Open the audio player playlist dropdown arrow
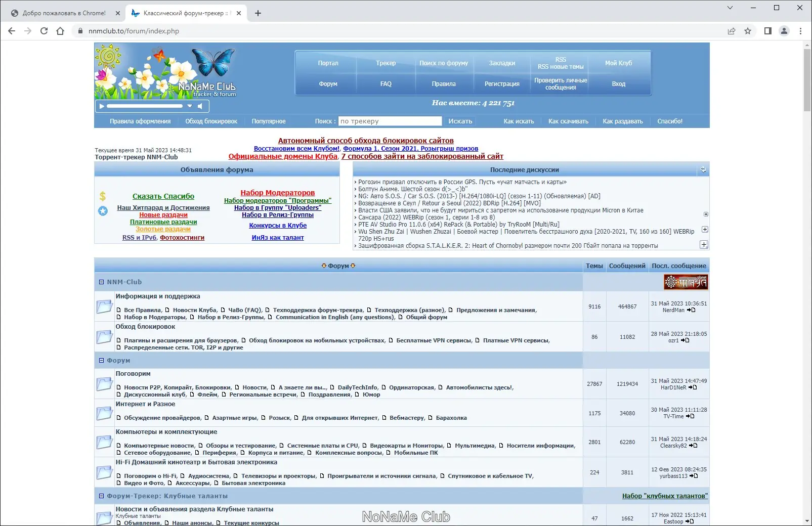Viewport: 812px width, 526px height. point(190,106)
